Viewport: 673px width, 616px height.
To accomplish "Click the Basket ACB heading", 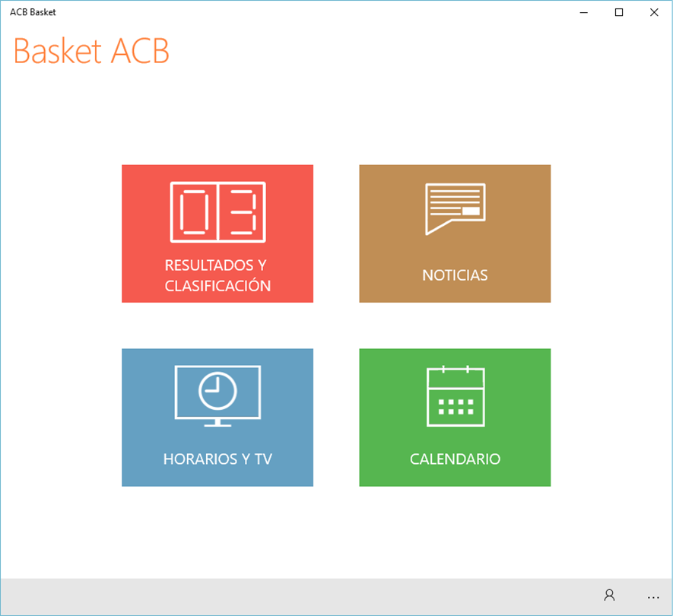I will (x=91, y=51).
